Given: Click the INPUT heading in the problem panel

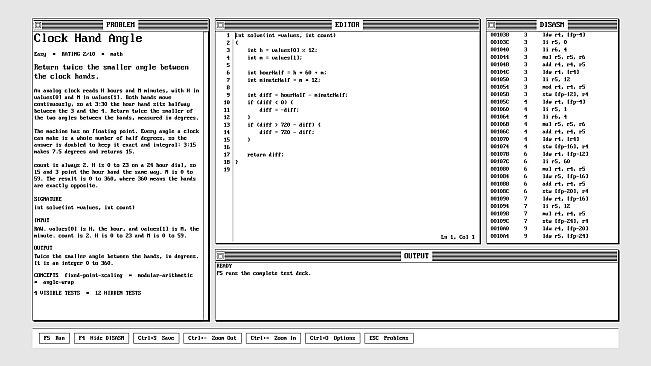Looking at the screenshot, I should click(x=42, y=220).
